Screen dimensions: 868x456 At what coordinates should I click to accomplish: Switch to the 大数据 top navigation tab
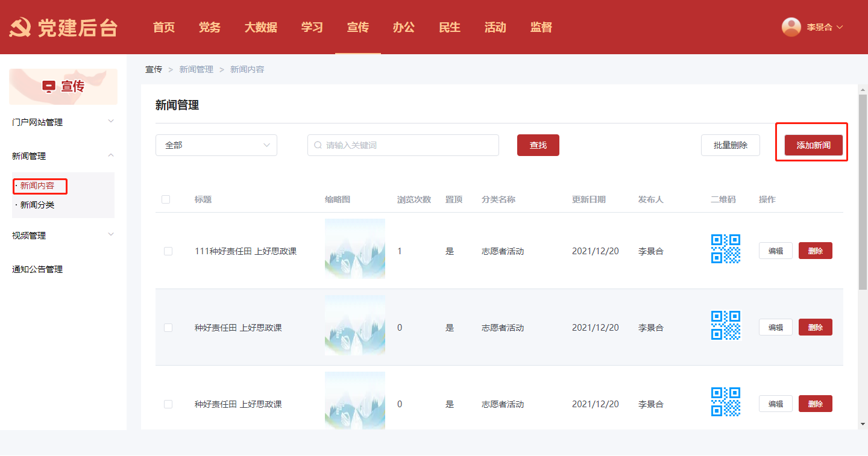(x=260, y=27)
